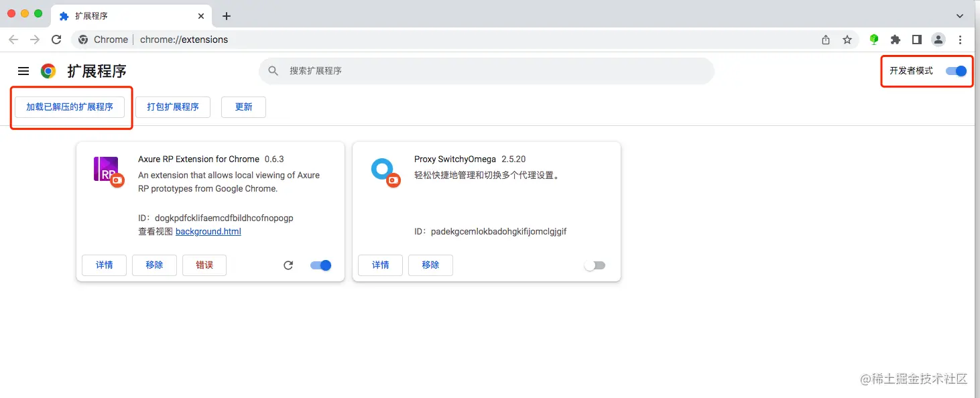
Task: Open the Extensions puzzle icon menu
Action: (x=896, y=40)
